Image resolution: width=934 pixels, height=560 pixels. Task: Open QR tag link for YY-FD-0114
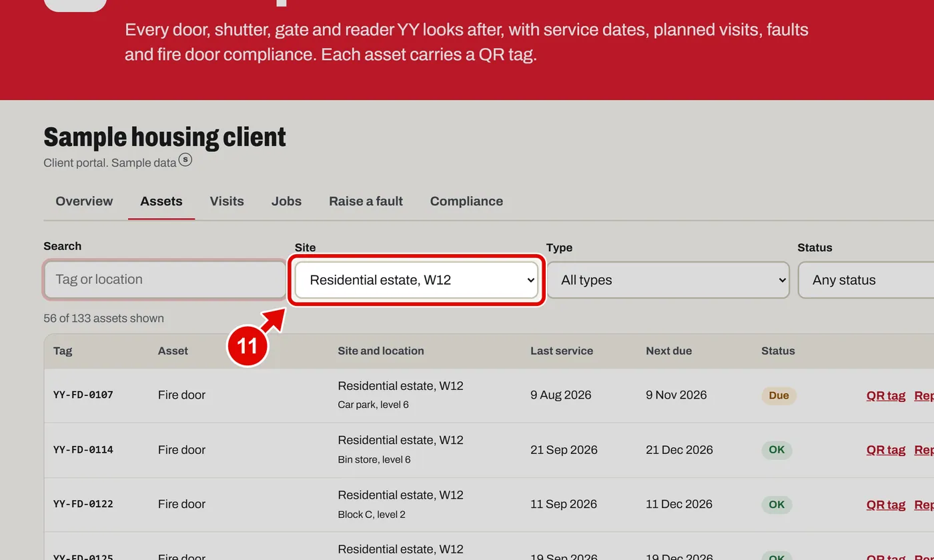click(886, 450)
